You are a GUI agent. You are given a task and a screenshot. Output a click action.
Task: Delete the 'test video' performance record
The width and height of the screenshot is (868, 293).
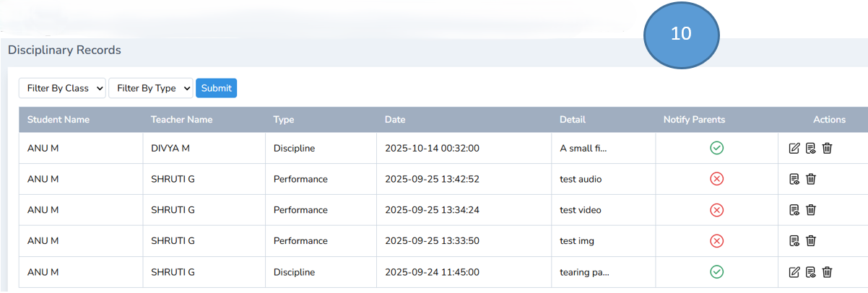811,210
